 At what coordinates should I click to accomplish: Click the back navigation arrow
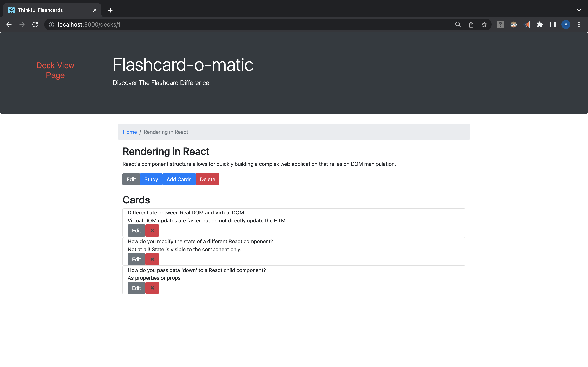[9, 24]
